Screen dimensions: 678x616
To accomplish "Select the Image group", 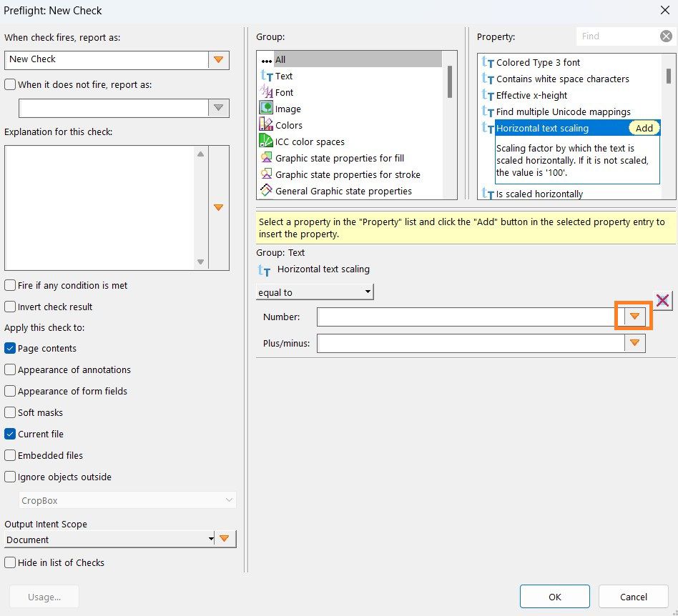I will click(288, 109).
